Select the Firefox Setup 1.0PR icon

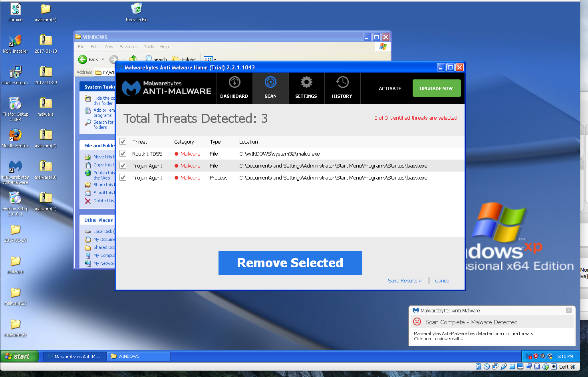pyautogui.click(x=16, y=109)
